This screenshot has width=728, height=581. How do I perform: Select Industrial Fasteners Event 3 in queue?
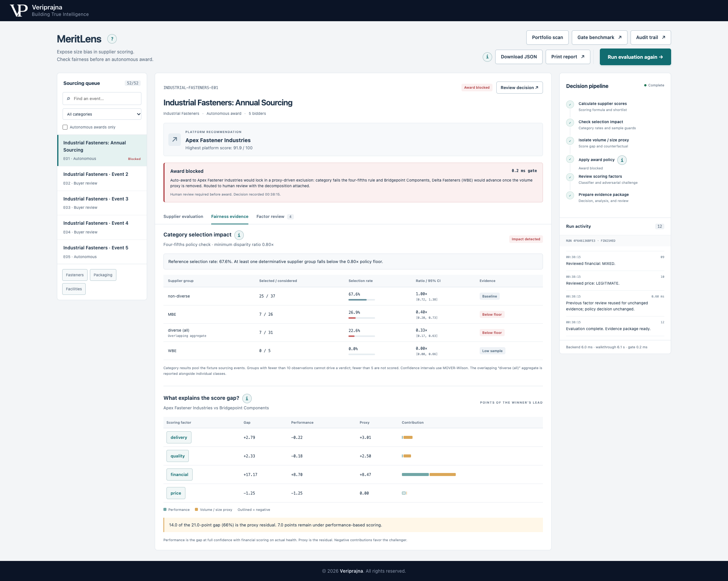[102, 203]
